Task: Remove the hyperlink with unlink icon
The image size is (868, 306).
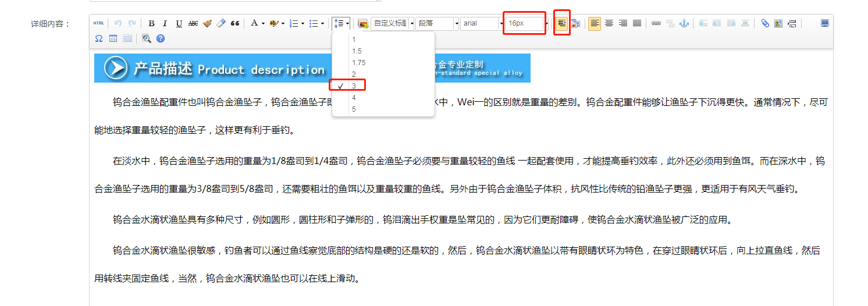Action: pos(670,23)
